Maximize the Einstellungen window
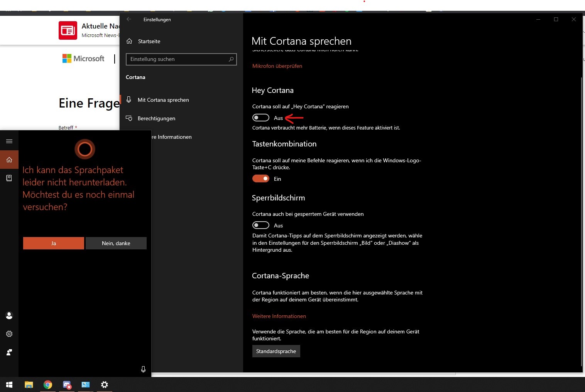This screenshot has height=392, width=585. point(556,19)
